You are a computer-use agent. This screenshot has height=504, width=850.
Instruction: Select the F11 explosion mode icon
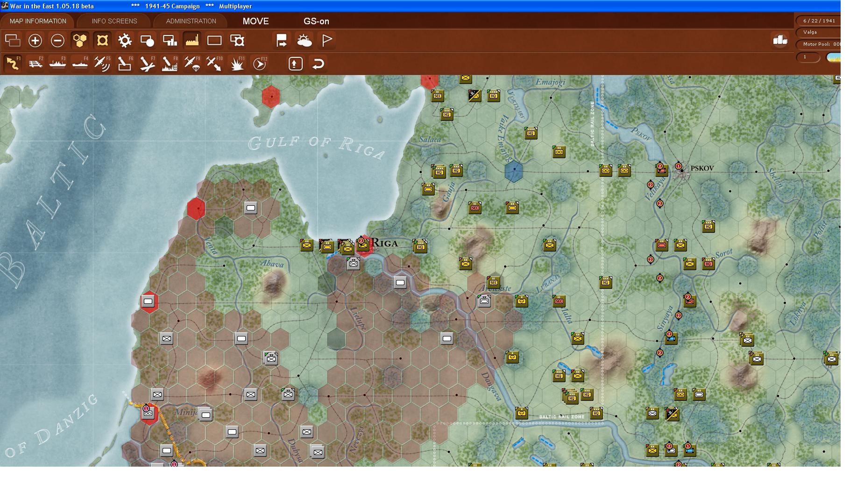click(x=237, y=63)
